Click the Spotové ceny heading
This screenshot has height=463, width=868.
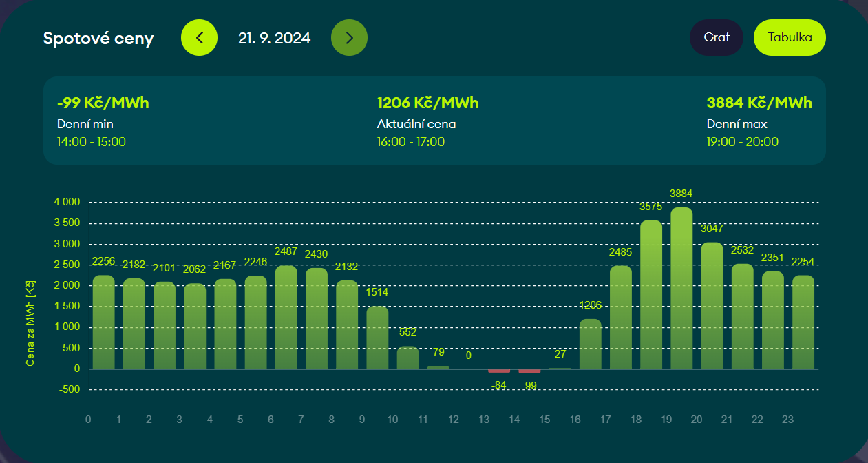pos(98,39)
